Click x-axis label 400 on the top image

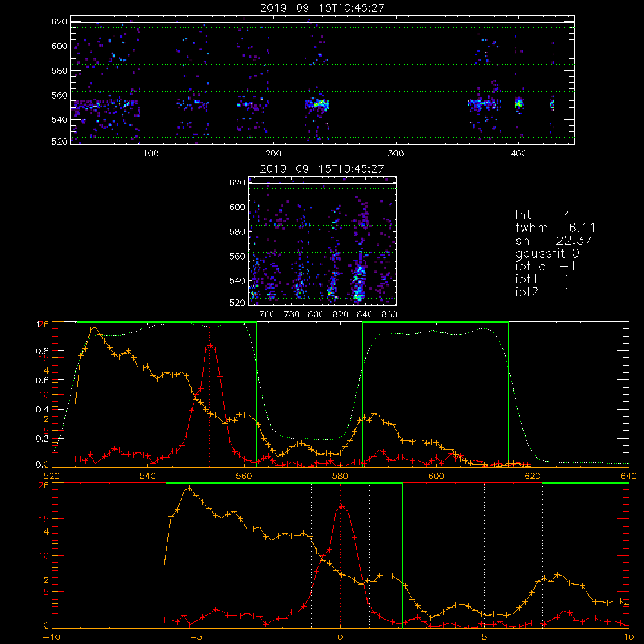pyautogui.click(x=518, y=154)
